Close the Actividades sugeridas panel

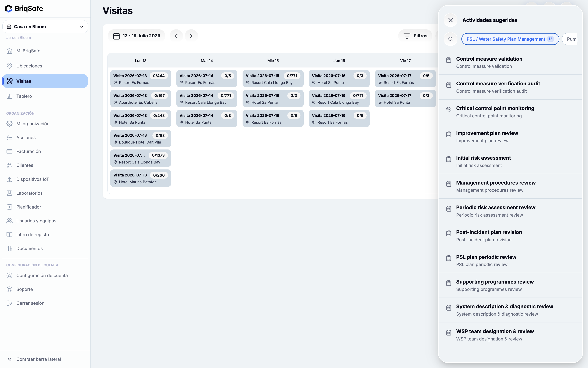coord(450,20)
